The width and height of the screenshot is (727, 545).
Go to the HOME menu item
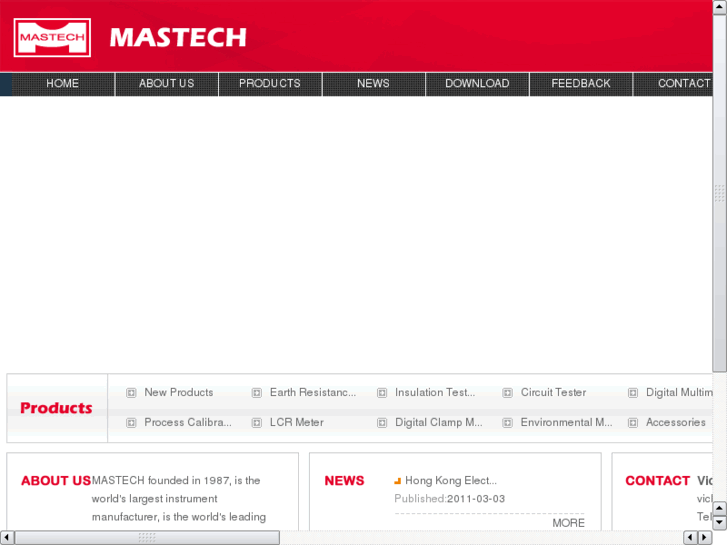coord(63,83)
